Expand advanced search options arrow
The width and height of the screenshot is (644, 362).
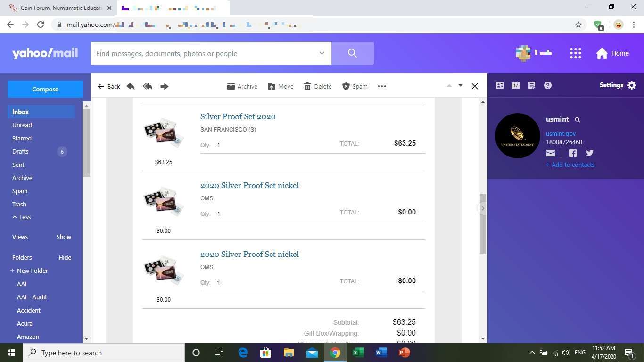[322, 53]
